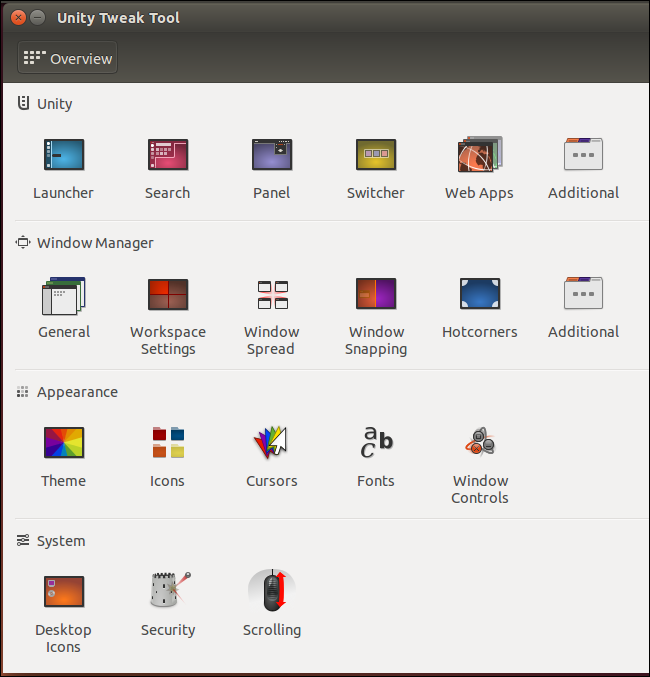This screenshot has height=677, width=650.
Task: Open Window Manager Additional settings icon
Action: [583, 293]
